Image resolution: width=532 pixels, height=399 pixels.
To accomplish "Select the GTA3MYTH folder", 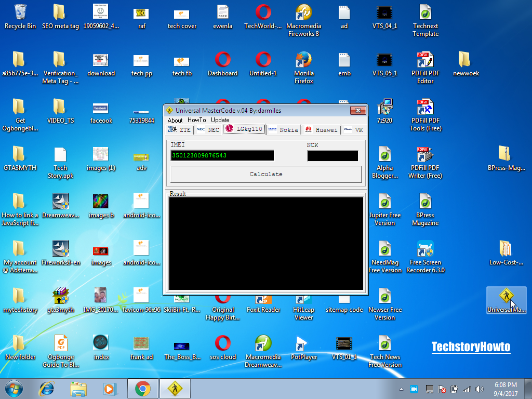I will 20,158.
